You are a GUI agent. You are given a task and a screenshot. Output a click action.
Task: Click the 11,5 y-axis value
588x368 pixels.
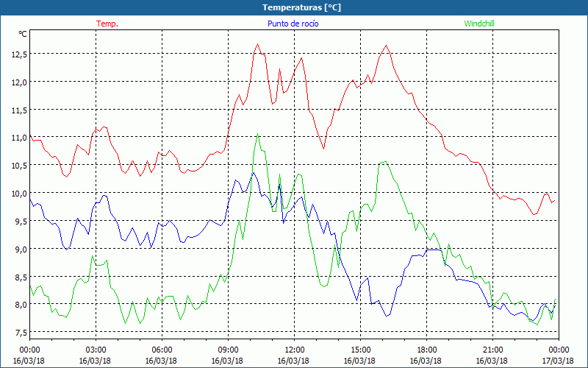[19, 110]
